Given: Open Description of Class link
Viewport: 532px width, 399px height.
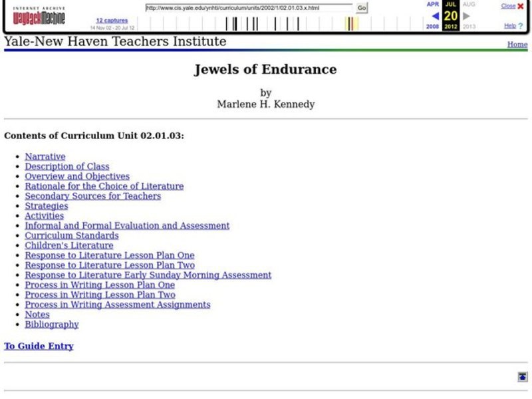Looking at the screenshot, I should coord(67,166).
